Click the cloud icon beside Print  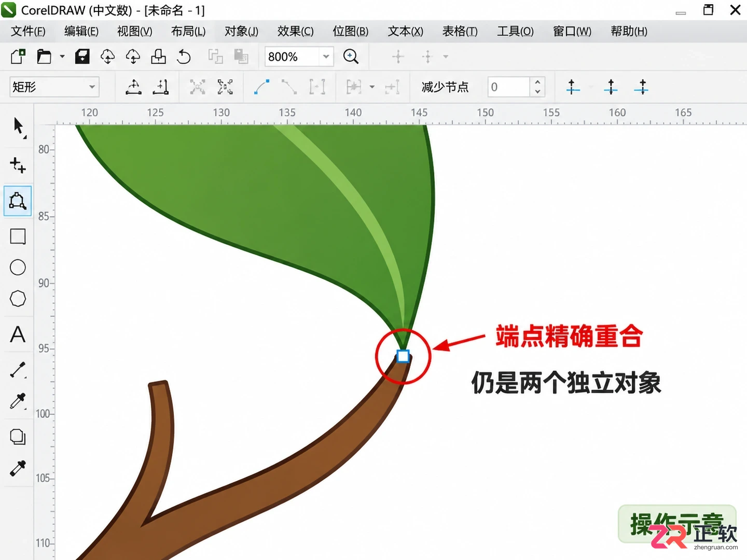(x=133, y=56)
